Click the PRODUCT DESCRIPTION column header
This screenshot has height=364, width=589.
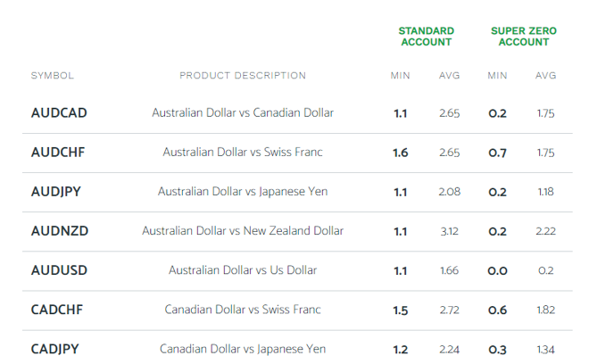click(x=243, y=76)
